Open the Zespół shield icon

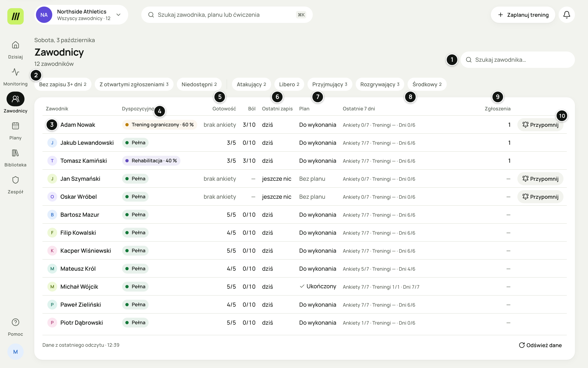15,180
